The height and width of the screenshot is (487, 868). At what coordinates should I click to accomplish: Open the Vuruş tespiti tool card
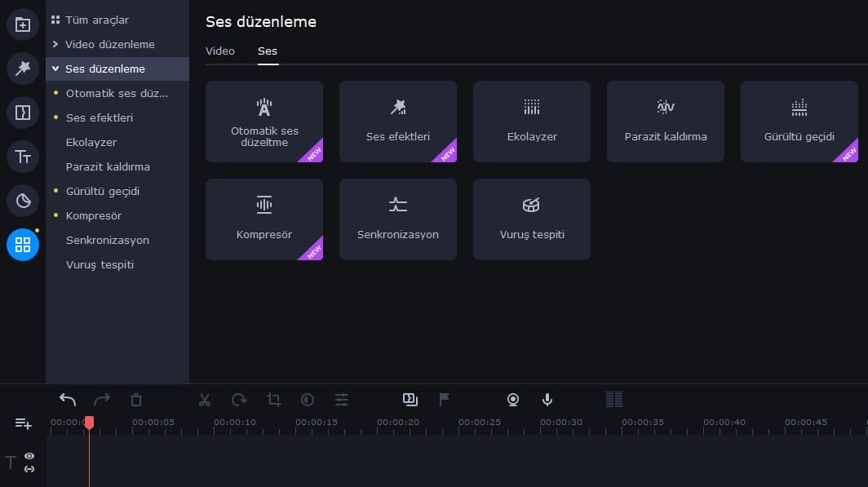[x=532, y=219]
